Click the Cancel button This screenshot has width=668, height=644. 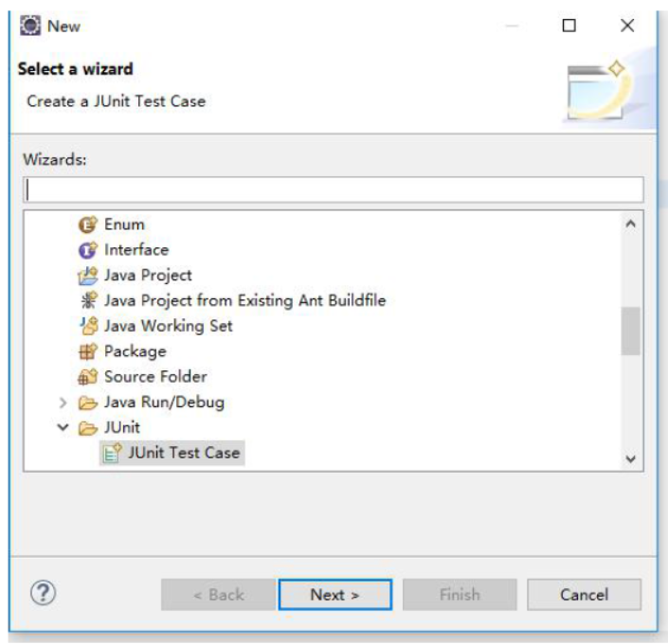click(584, 595)
